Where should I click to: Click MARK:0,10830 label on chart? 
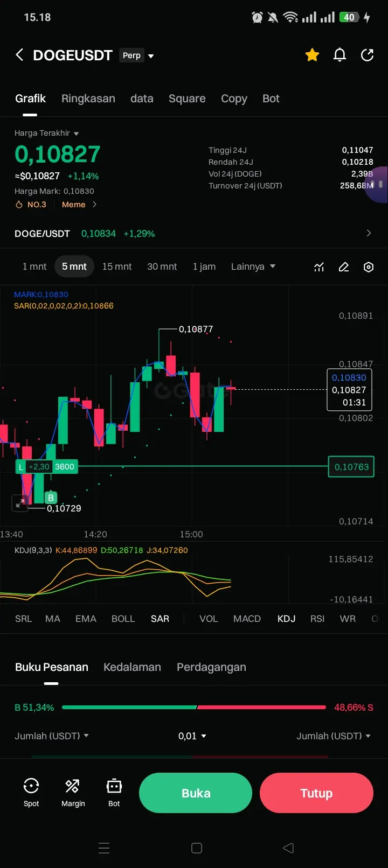[41, 295]
